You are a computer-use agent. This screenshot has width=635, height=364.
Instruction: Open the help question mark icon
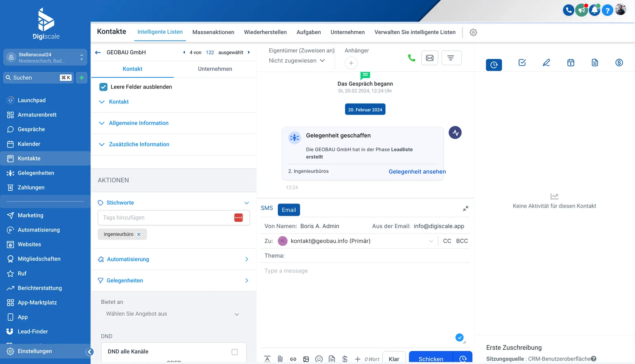tap(607, 10)
